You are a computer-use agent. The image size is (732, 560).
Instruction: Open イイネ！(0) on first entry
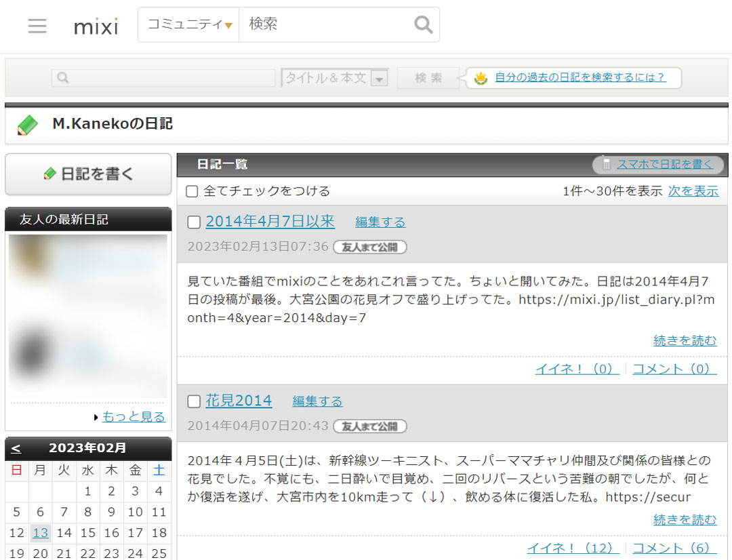(x=577, y=369)
